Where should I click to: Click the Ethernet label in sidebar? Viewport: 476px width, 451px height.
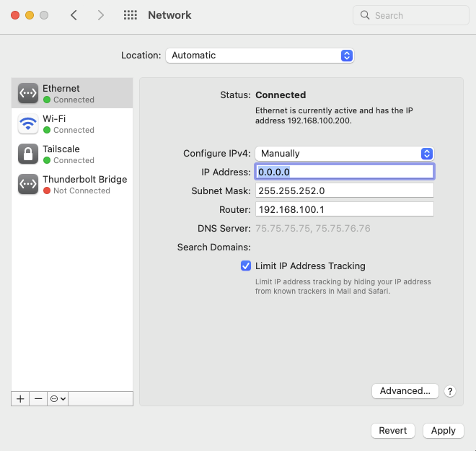61,88
